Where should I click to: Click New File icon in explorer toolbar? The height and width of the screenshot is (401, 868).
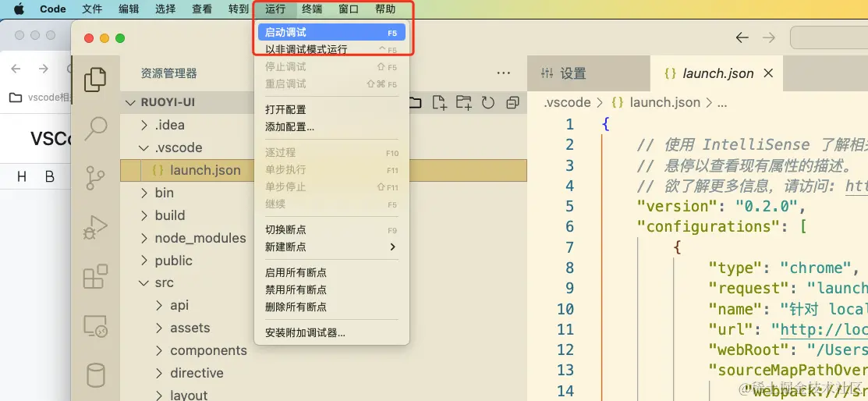(439, 102)
